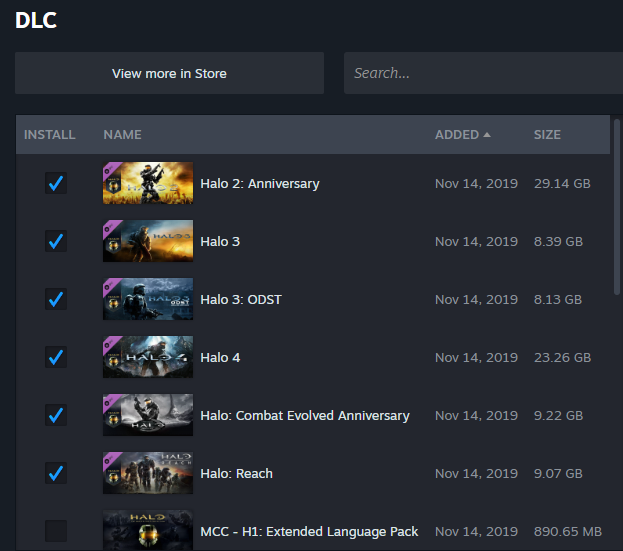Viewport: 623px width, 551px height.
Task: Enable install for H1: Extended Language Pack
Action: pos(56,531)
